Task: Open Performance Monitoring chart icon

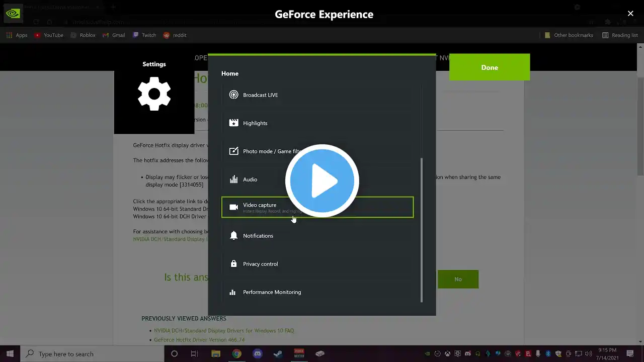Action: pos(232,292)
